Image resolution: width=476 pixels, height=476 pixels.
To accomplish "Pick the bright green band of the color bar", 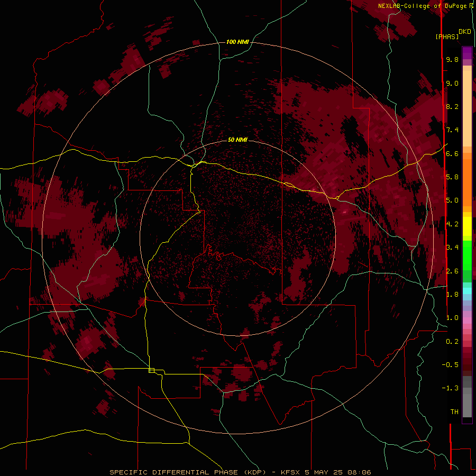I will pyautogui.click(x=467, y=255).
